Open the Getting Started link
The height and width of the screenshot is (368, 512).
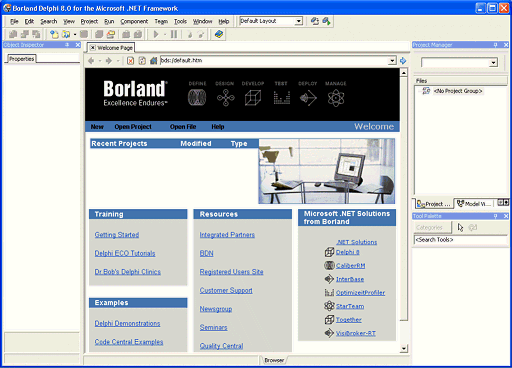click(117, 235)
